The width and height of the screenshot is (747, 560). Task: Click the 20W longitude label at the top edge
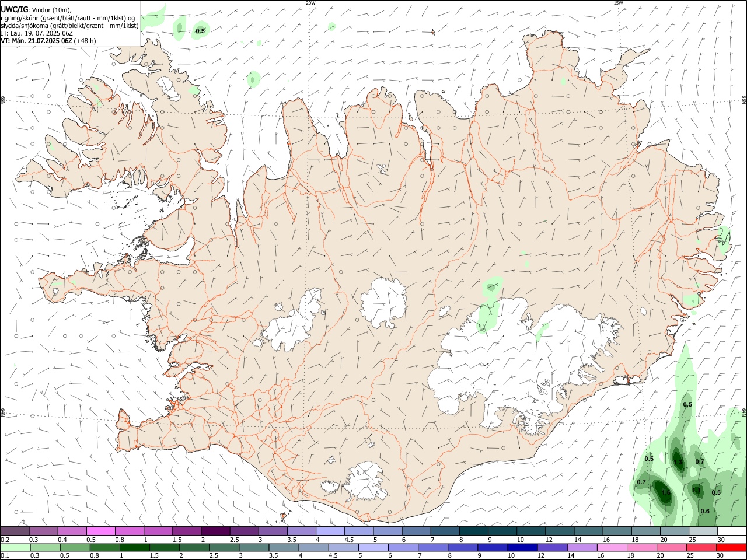310,3
